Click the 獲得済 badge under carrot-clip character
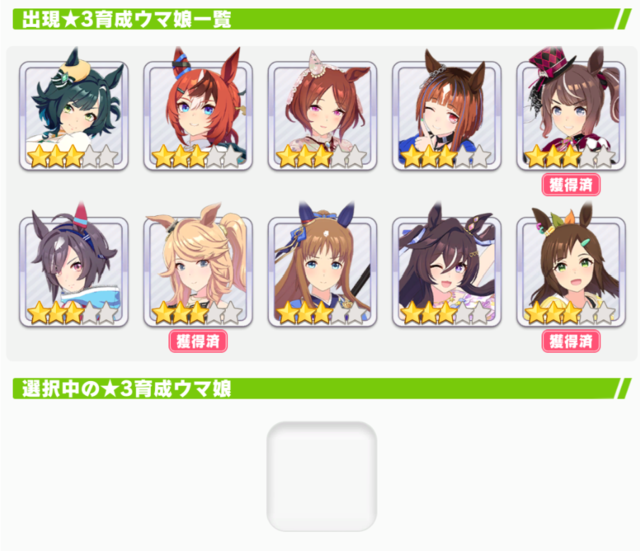Image resolution: width=640 pixels, height=551 pixels. point(571,341)
